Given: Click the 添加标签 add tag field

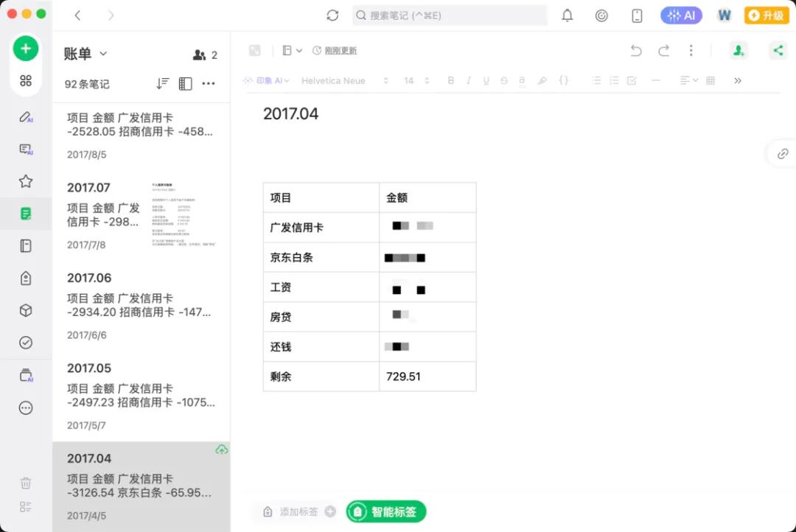Looking at the screenshot, I should point(299,511).
